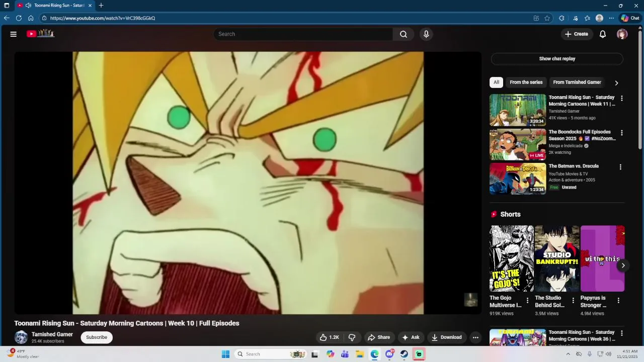This screenshot has height=362, width=644.
Task: Open tab actions menu icon
Action: (7, 6)
